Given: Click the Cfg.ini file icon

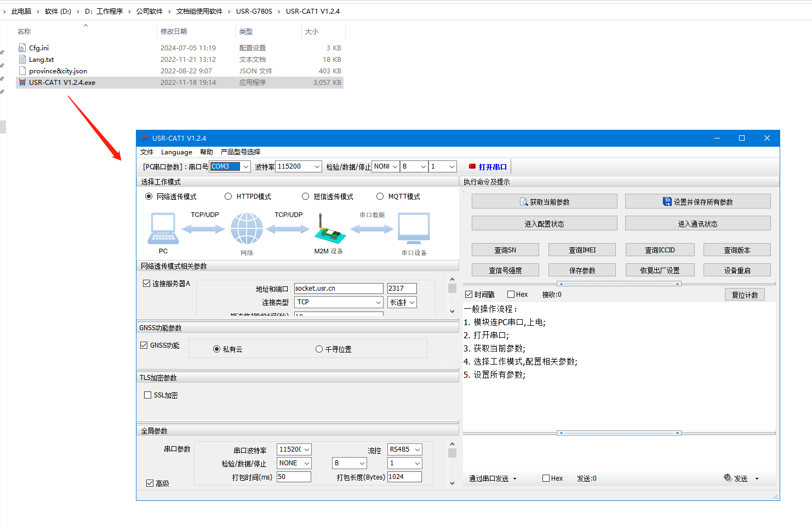Looking at the screenshot, I should point(22,48).
